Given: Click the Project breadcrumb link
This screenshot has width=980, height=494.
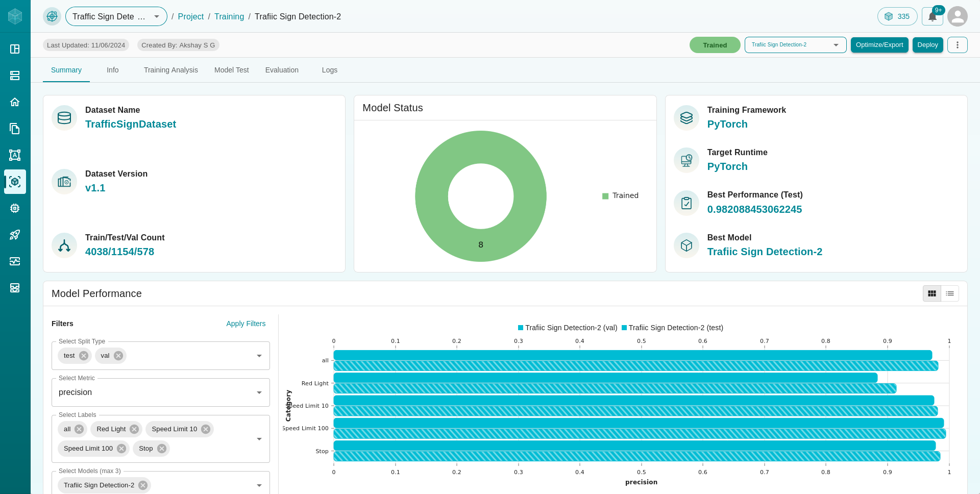Looking at the screenshot, I should [191, 16].
